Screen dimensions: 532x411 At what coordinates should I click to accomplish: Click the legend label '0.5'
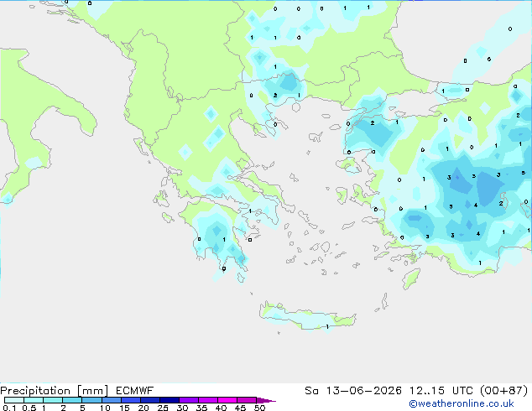click(29, 408)
